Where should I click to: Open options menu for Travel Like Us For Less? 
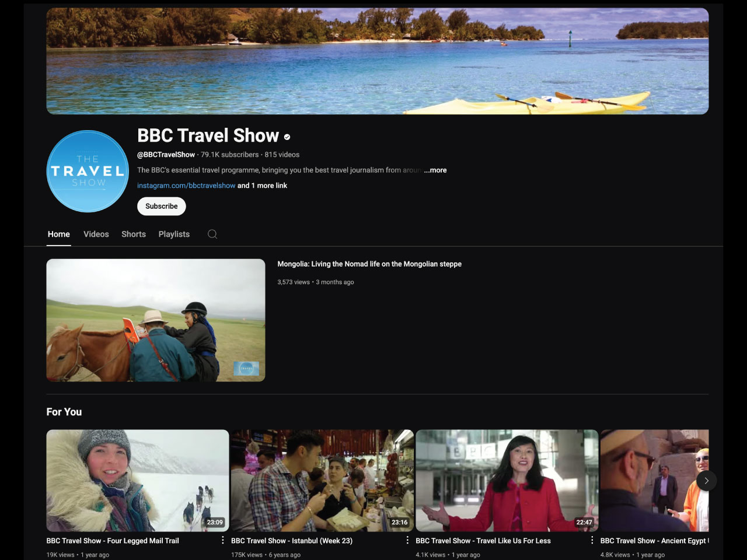click(x=592, y=540)
